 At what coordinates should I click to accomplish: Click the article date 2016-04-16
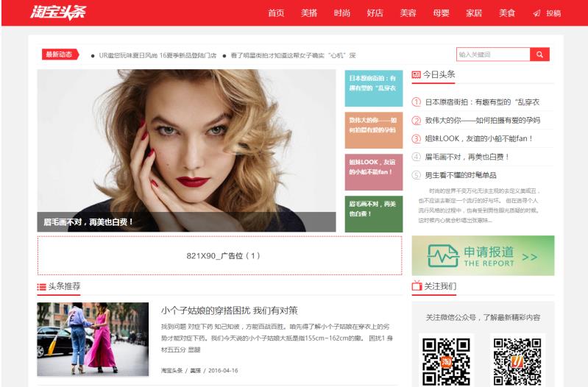pos(223,371)
